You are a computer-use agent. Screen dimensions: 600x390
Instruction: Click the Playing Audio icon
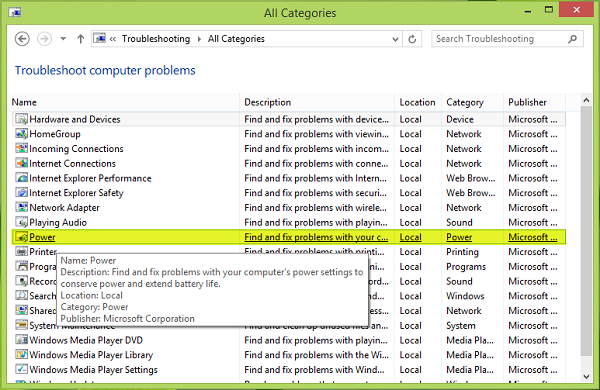21,222
